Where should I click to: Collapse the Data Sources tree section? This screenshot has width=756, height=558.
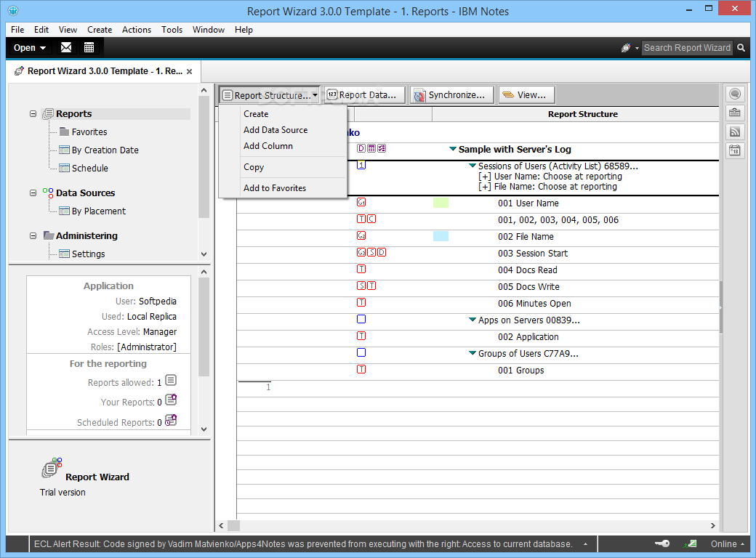(x=33, y=193)
